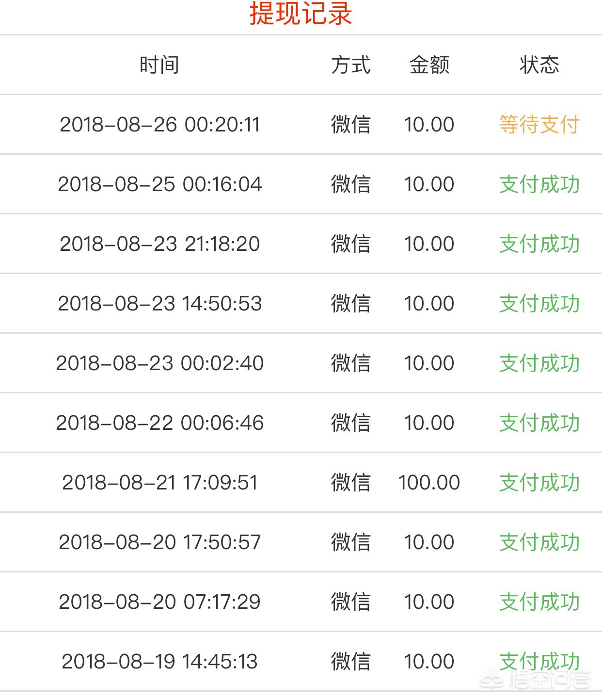The width and height of the screenshot is (602, 700).
Task: Select the 2018-08-26 00:20:11 record
Action: [301, 125]
